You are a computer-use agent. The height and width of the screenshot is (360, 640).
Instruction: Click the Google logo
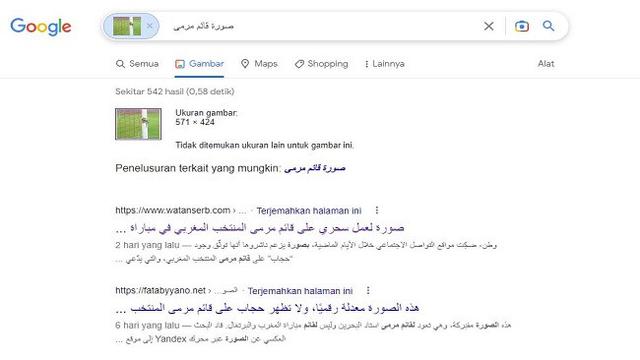pyautogui.click(x=41, y=27)
